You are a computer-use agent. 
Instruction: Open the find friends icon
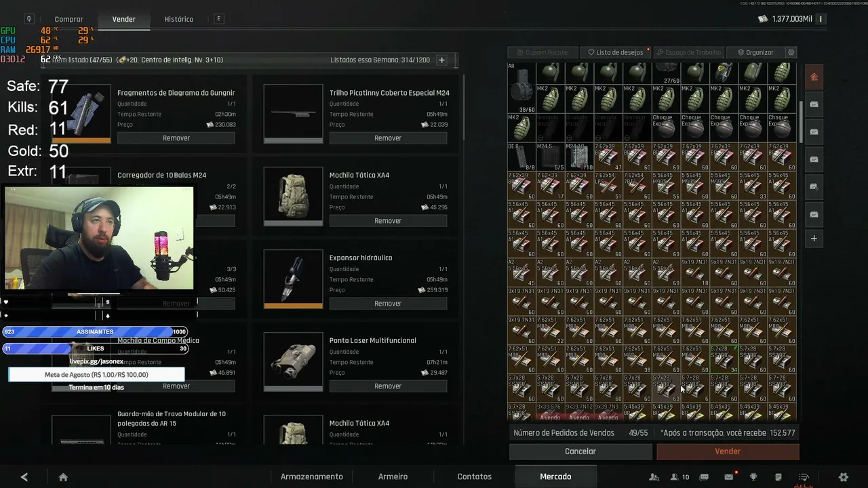click(654, 477)
